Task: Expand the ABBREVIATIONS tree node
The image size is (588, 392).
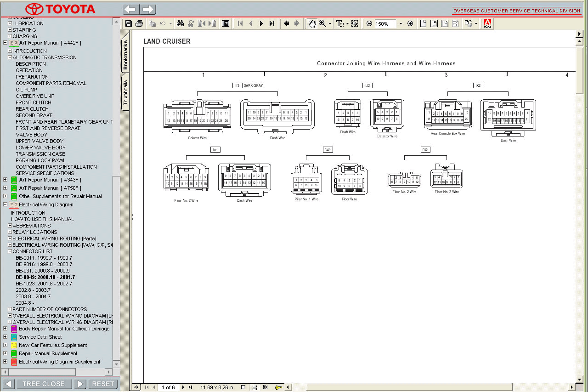Action: (10, 226)
